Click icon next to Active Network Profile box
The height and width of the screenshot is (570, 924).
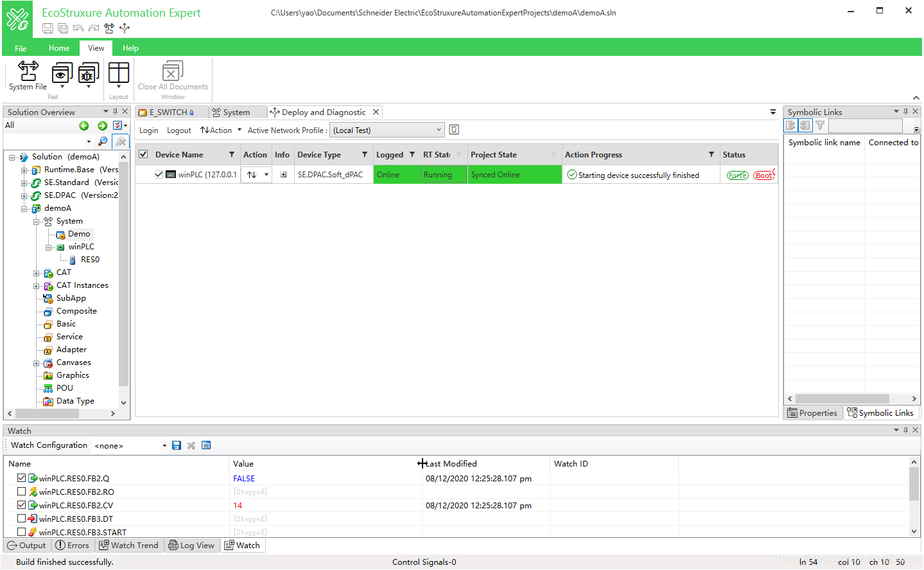454,130
